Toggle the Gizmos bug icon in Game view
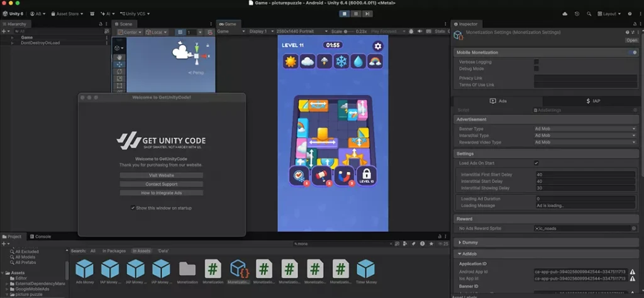 [411, 31]
